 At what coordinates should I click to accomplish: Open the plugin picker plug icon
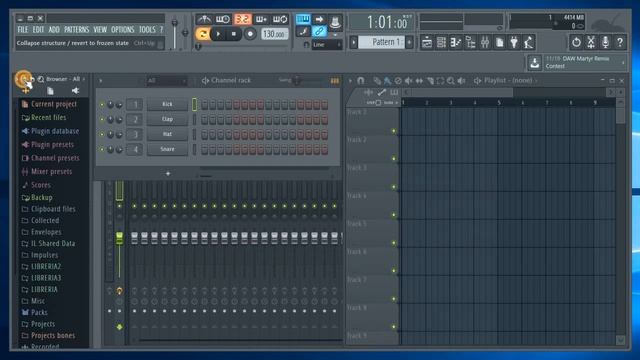point(513,42)
